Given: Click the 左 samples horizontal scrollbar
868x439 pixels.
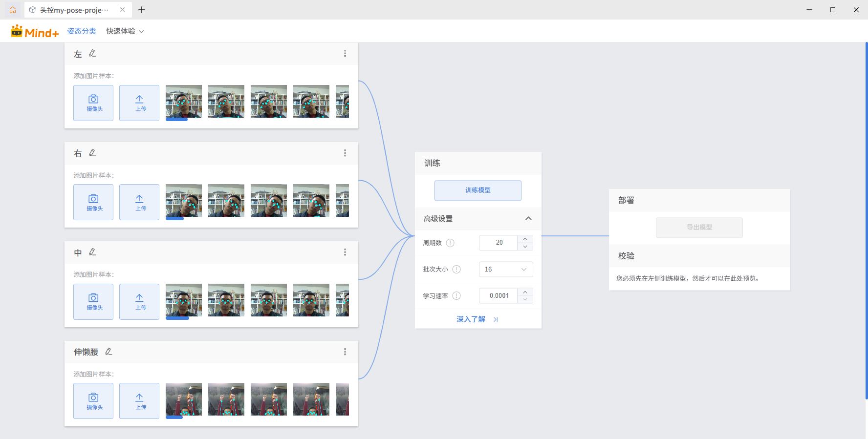Looking at the screenshot, I should pyautogui.click(x=176, y=120).
